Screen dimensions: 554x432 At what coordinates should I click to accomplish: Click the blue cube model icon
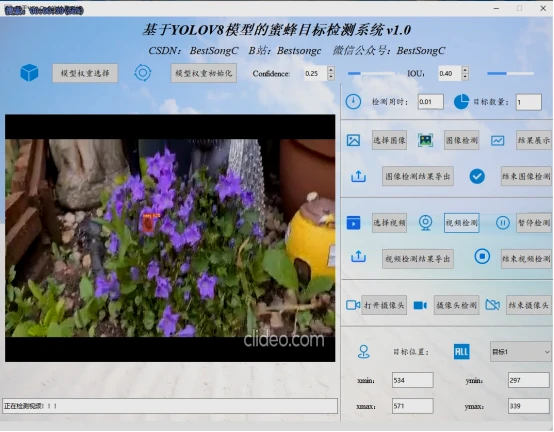click(x=29, y=73)
